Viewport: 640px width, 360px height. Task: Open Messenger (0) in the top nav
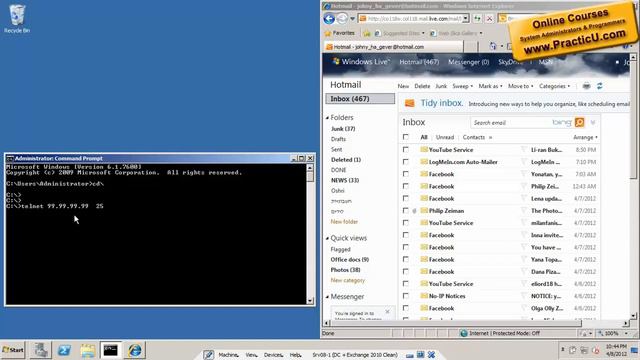point(468,62)
